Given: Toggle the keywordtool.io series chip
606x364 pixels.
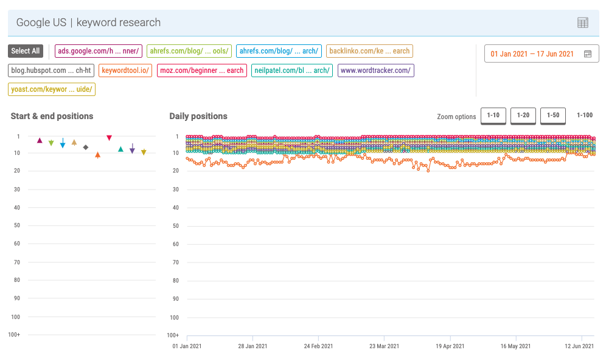Looking at the screenshot, I should 125,70.
